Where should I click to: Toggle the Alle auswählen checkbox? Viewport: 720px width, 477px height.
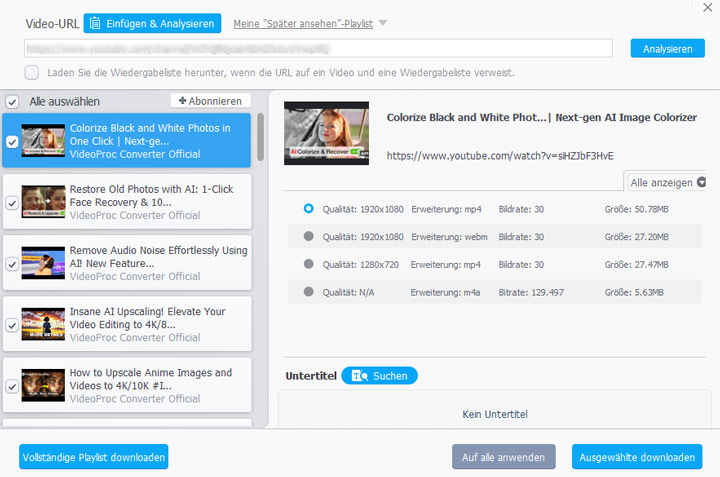click(12, 101)
